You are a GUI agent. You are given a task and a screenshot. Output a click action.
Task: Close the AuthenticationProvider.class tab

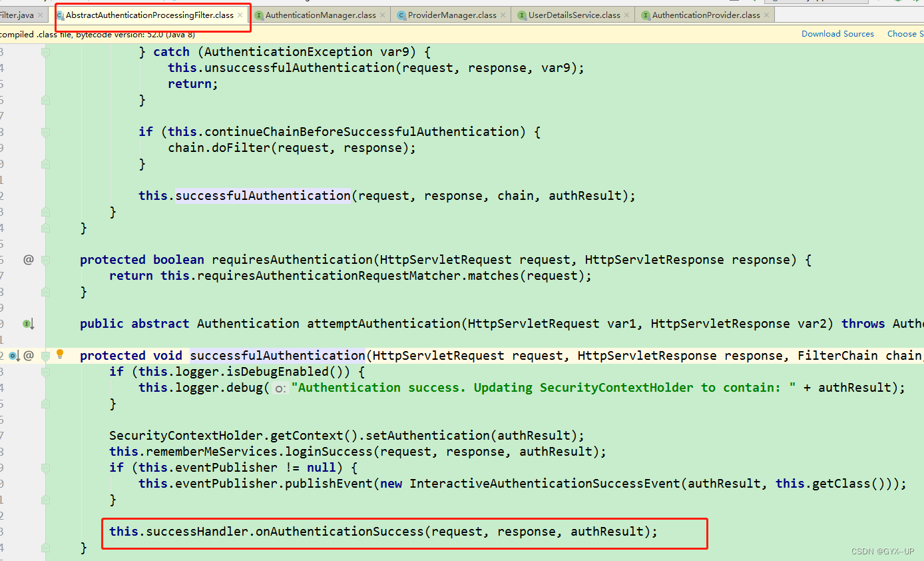[767, 15]
